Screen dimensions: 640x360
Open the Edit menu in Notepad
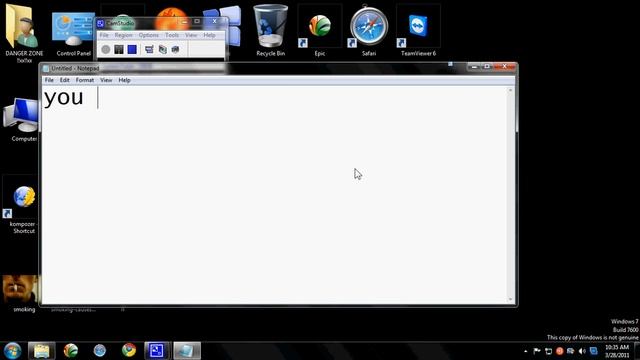[64, 80]
